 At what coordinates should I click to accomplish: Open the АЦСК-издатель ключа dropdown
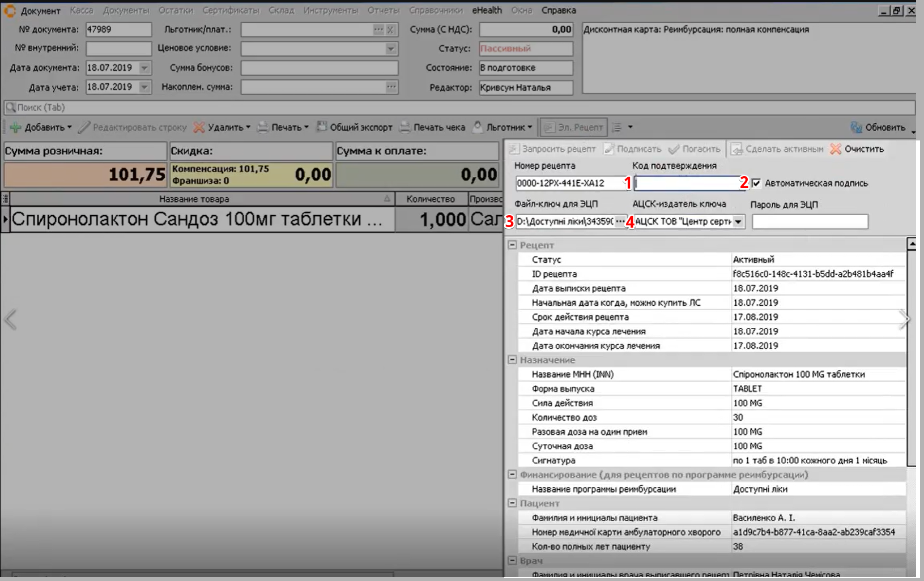pos(738,222)
